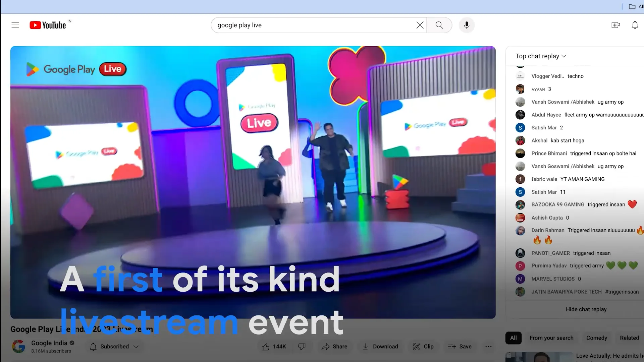The height and width of the screenshot is (362, 644).
Task: Clear the search query with the X icon
Action: pos(420,25)
